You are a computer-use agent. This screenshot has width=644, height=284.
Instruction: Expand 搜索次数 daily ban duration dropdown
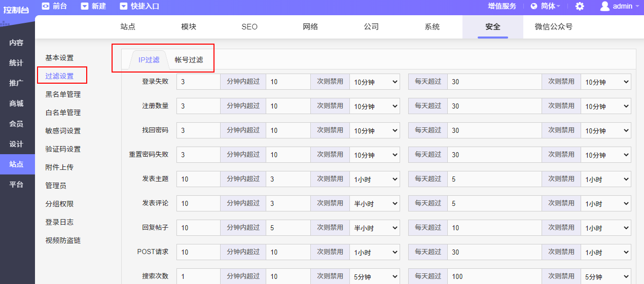coord(605,276)
